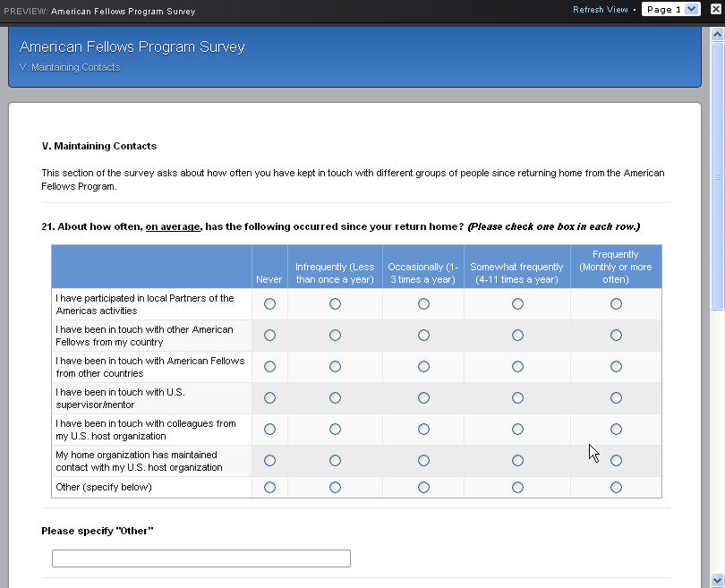
Task: Click the Refresh View link
Action: pos(600,10)
